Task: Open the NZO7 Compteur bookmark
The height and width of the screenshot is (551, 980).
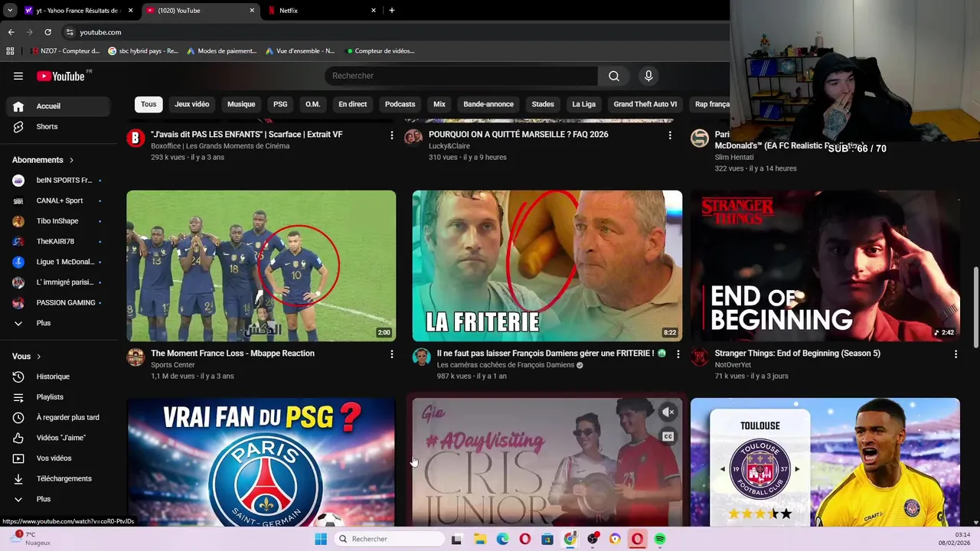Action: [x=66, y=51]
